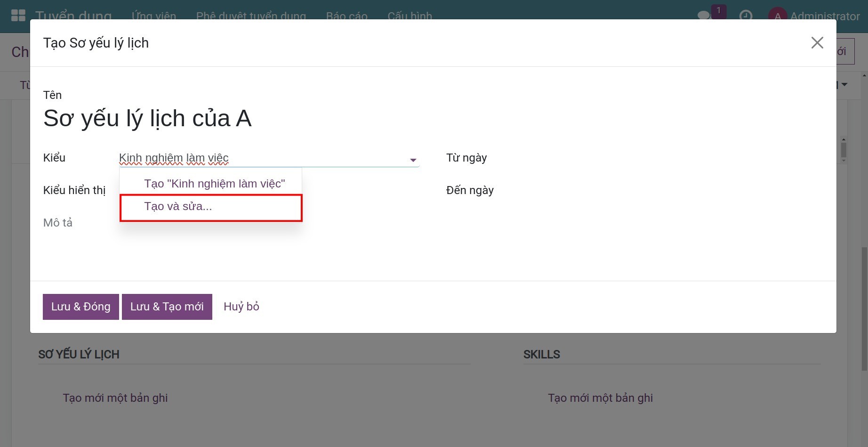This screenshot has height=447, width=868.
Task: Choose the Tạo và sửa... option
Action: pos(178,206)
